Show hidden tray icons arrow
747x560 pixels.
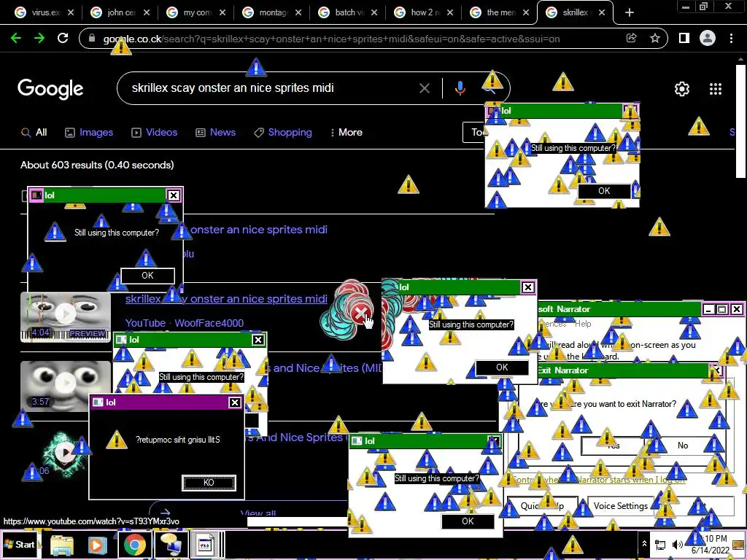[644, 543]
